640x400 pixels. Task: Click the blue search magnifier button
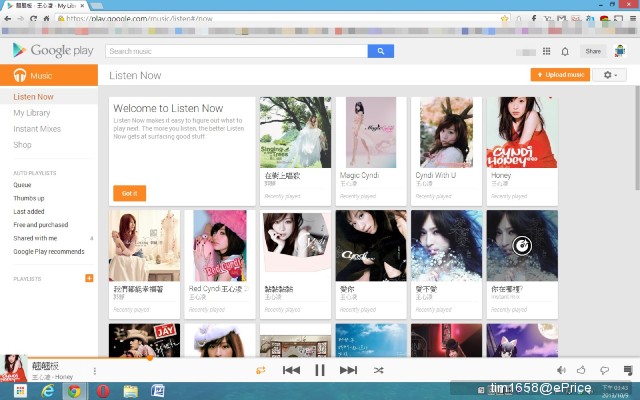[380, 51]
